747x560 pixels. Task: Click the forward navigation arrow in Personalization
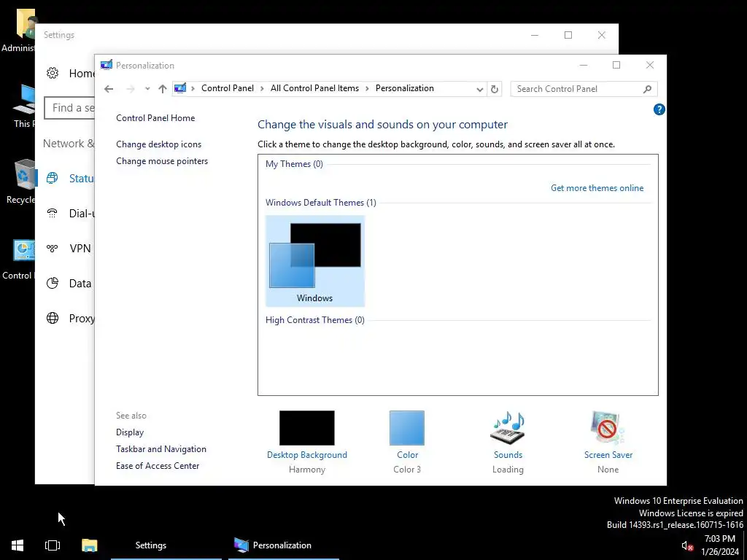click(131, 89)
